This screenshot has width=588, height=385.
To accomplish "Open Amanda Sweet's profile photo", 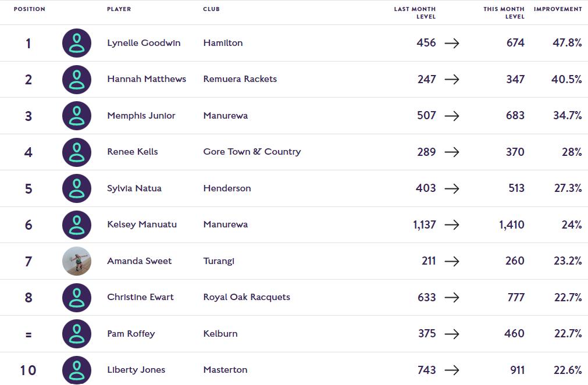I will click(77, 261).
